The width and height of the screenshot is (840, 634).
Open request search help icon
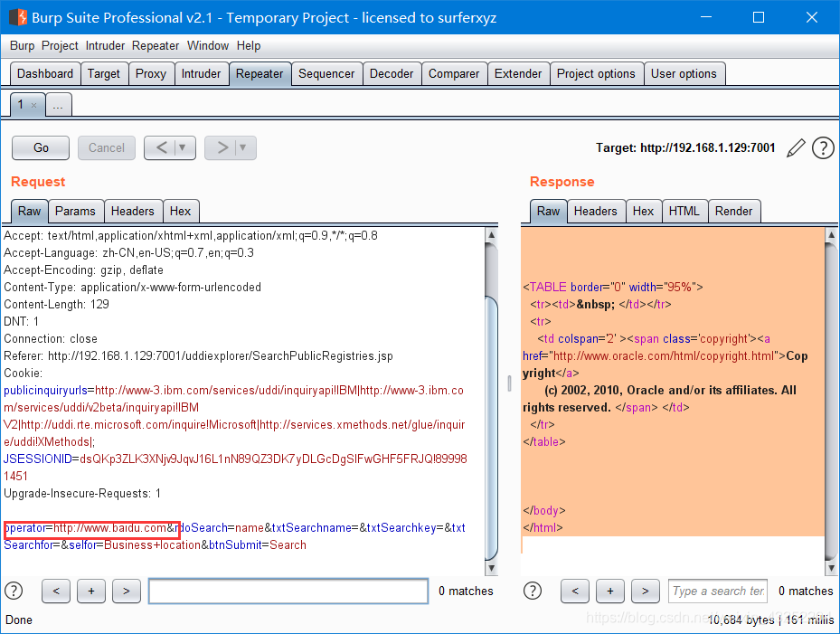click(14, 591)
